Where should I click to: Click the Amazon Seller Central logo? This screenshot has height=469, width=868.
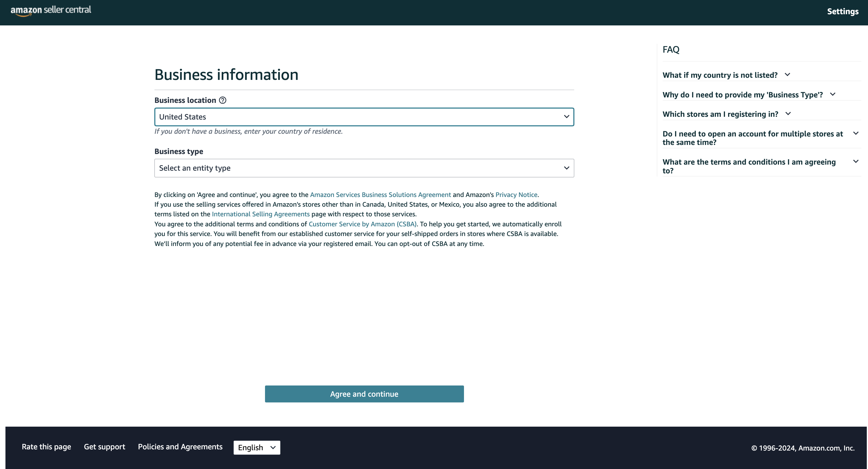[x=51, y=10]
